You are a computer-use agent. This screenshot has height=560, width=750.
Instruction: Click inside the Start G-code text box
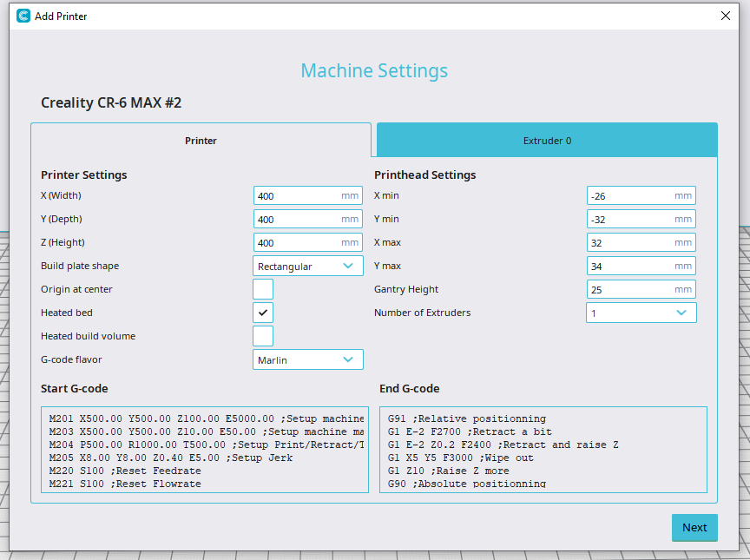click(205, 450)
